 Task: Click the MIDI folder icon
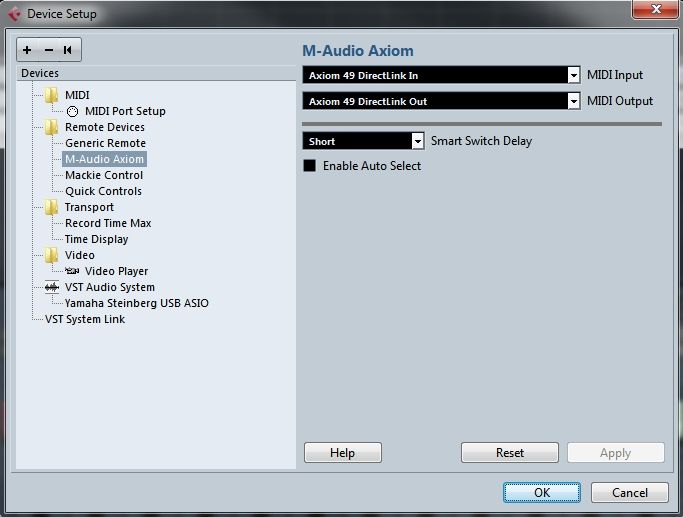click(52, 95)
